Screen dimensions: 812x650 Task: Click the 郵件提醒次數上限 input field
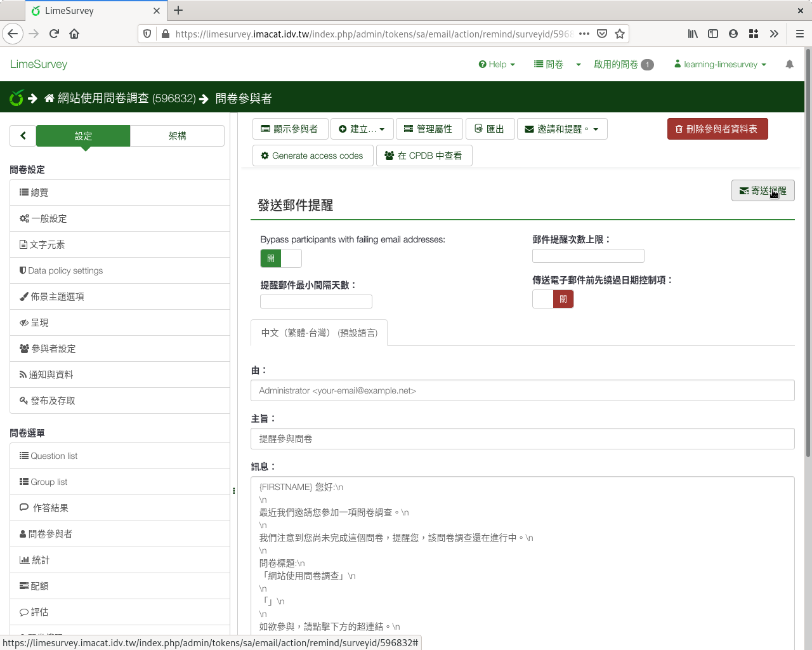click(588, 256)
